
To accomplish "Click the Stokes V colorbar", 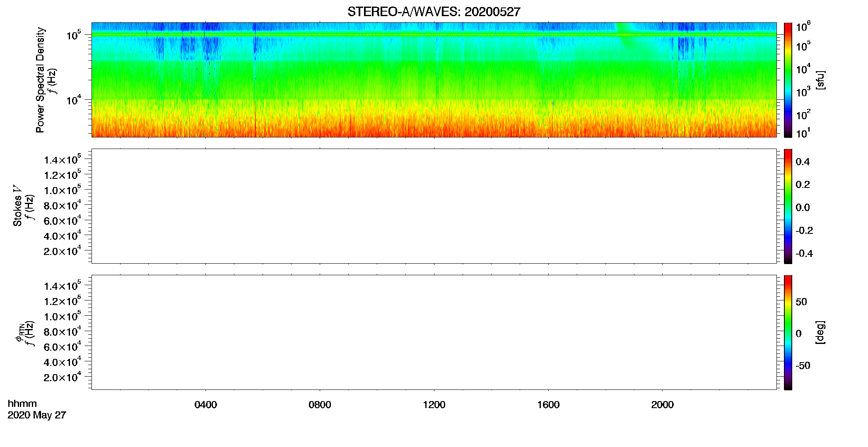I will point(788,206).
